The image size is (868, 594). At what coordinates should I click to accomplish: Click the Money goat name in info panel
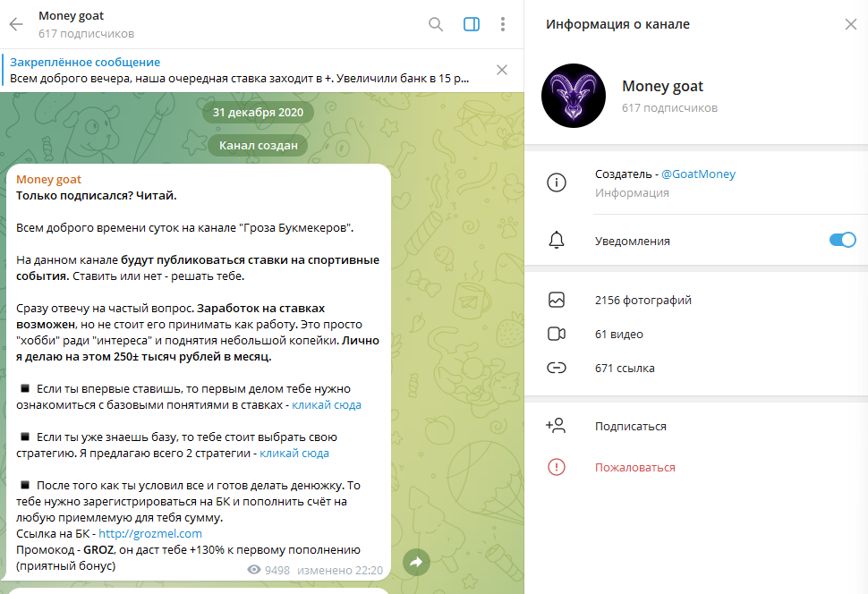click(662, 87)
